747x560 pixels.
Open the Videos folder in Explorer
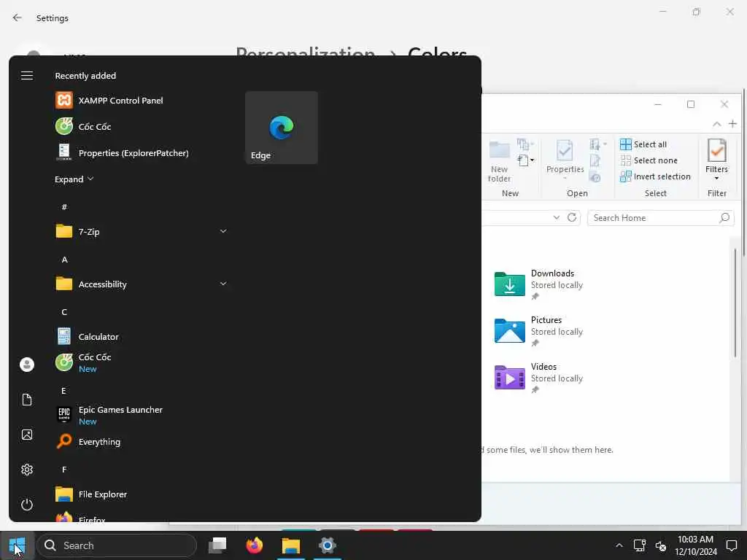click(x=538, y=378)
